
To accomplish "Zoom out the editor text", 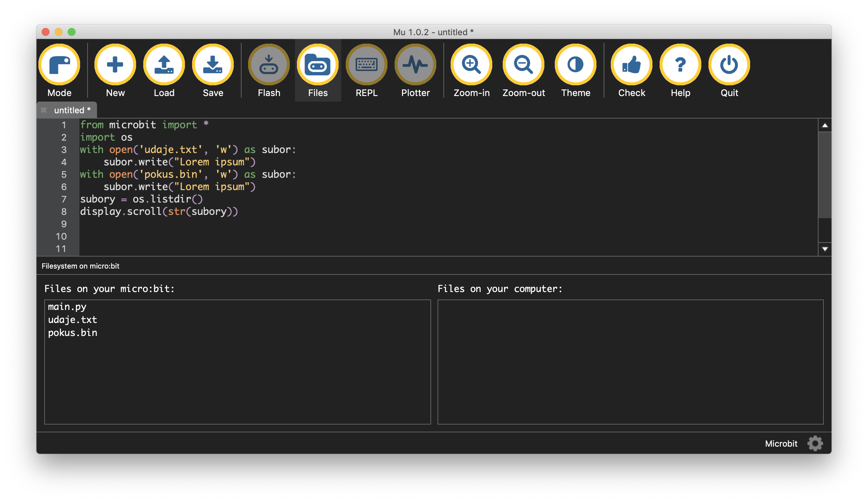I will 523,65.
